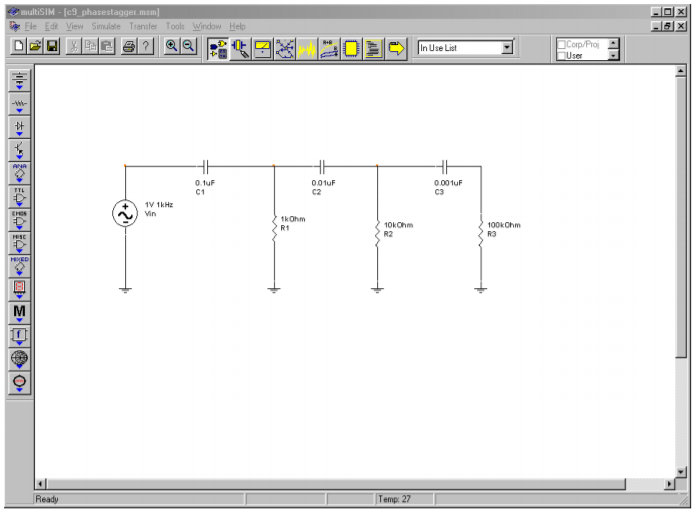Open the Transfer menu

[x=143, y=25]
